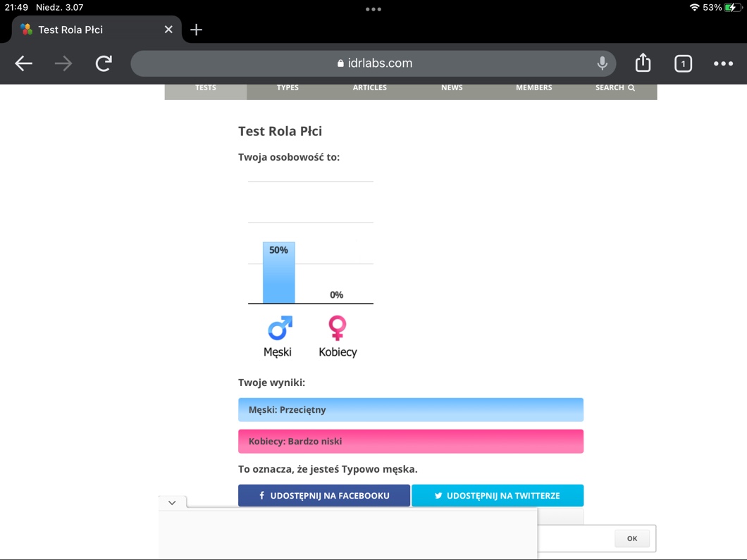Share results via Udostępnij na Twitterze
Viewport: 747px width, 560px height.
(x=498, y=495)
